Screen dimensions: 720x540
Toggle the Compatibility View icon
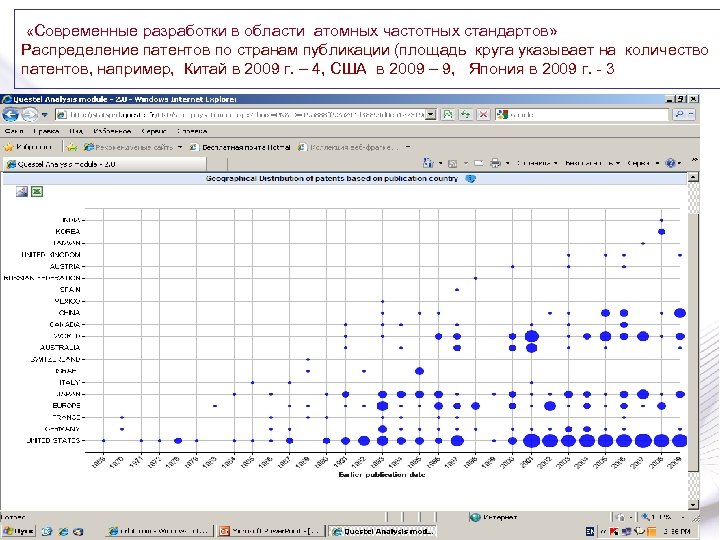tap(448, 114)
